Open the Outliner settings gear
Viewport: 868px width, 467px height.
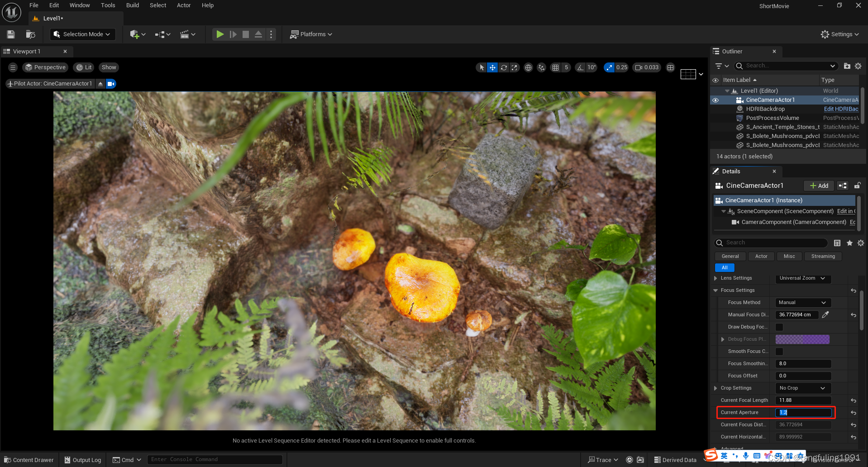coord(858,66)
